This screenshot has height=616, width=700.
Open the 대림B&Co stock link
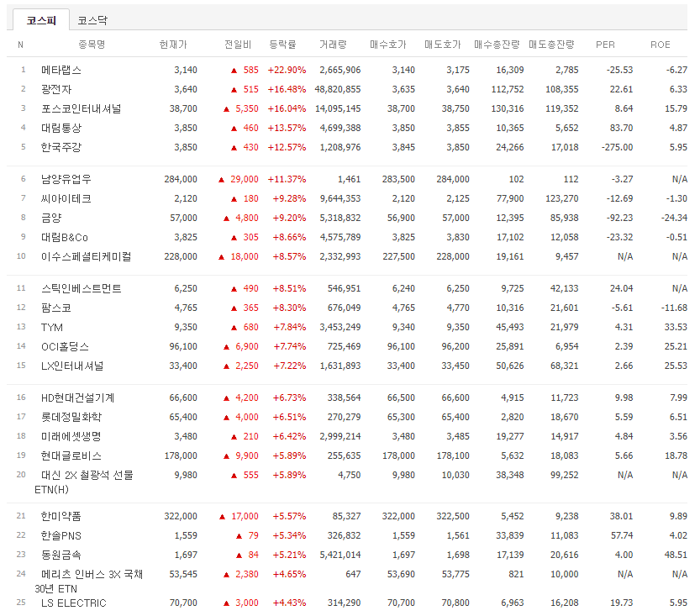click(x=65, y=238)
